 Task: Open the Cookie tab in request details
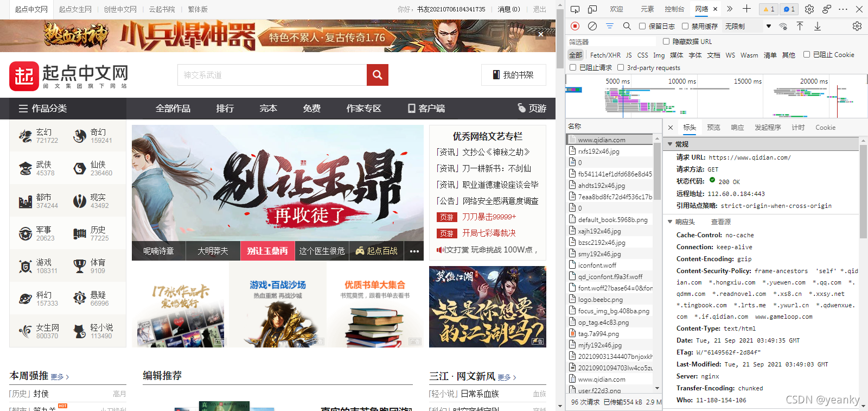click(825, 128)
